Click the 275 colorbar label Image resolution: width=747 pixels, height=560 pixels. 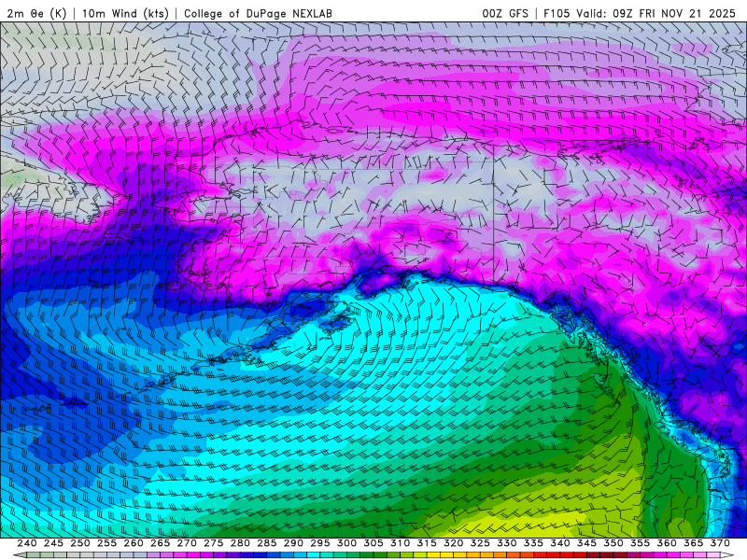coord(213,543)
